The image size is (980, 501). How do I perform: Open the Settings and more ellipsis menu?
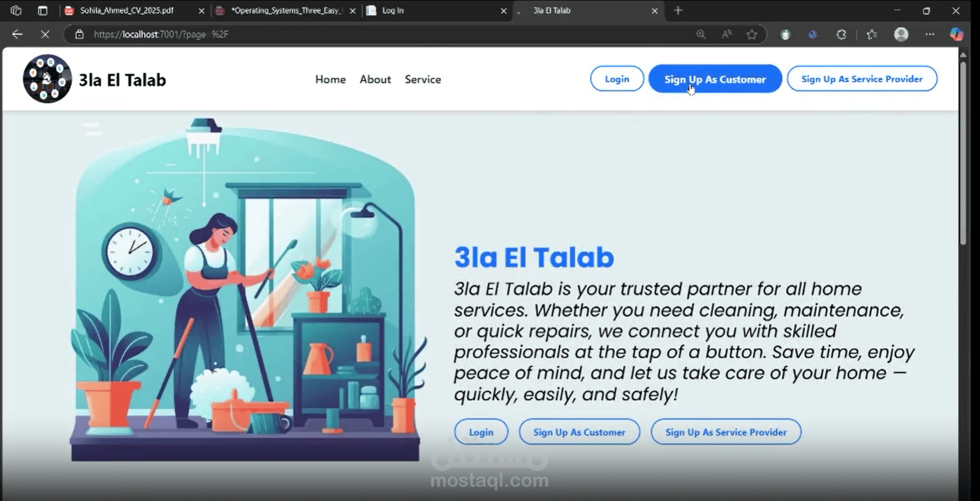(929, 34)
